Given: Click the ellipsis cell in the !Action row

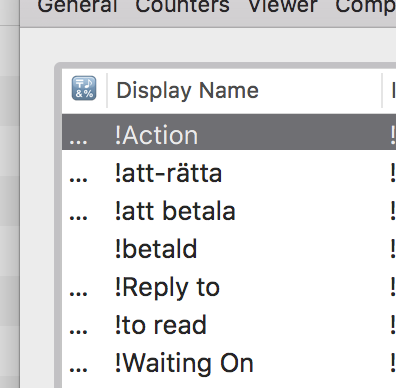Looking at the screenshot, I should 78,142.
